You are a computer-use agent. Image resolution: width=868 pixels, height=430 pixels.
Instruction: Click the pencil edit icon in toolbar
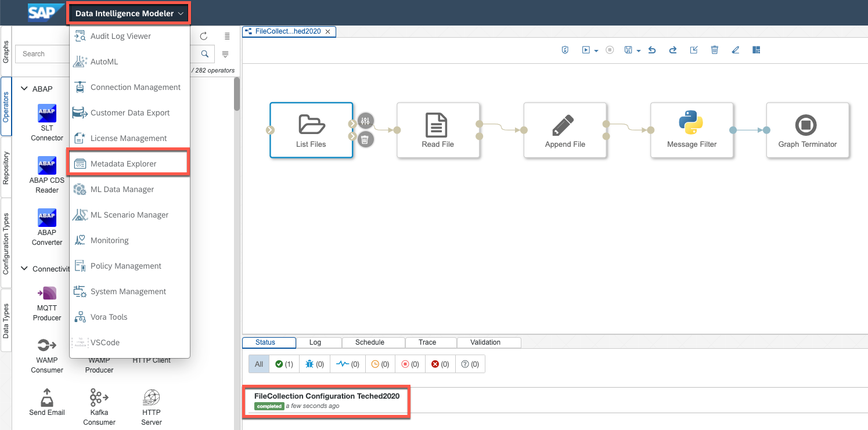736,50
